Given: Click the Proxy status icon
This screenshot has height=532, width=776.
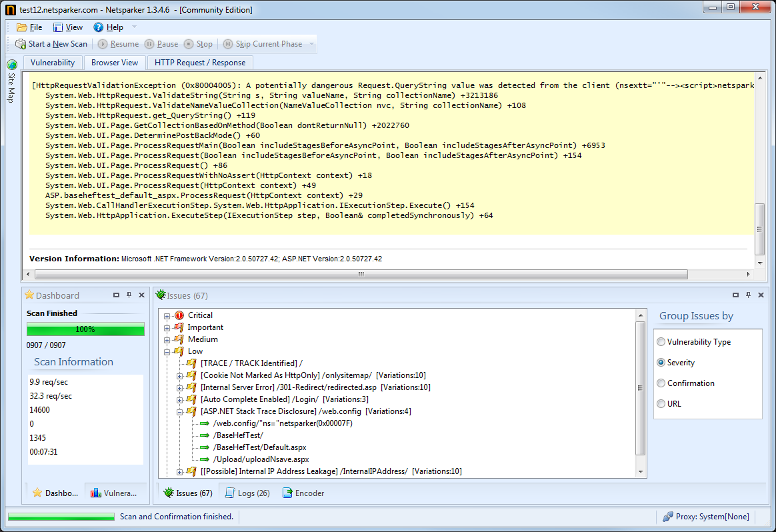Looking at the screenshot, I should coord(667,517).
